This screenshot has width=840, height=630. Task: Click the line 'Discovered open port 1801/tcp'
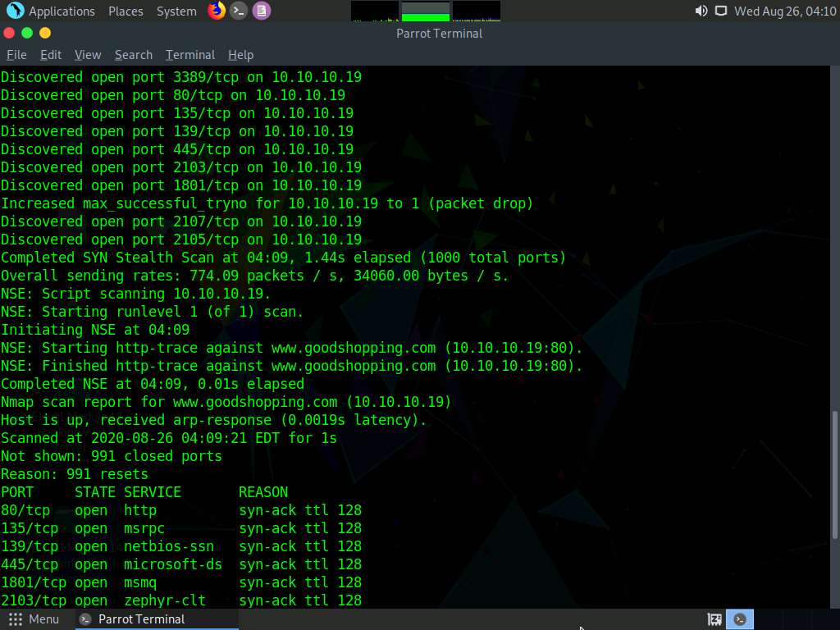pyautogui.click(x=181, y=185)
